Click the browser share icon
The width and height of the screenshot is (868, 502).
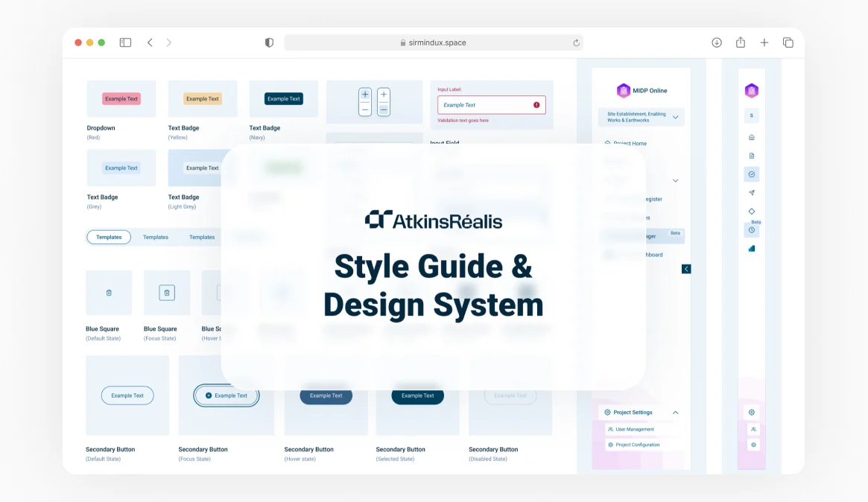(740, 42)
